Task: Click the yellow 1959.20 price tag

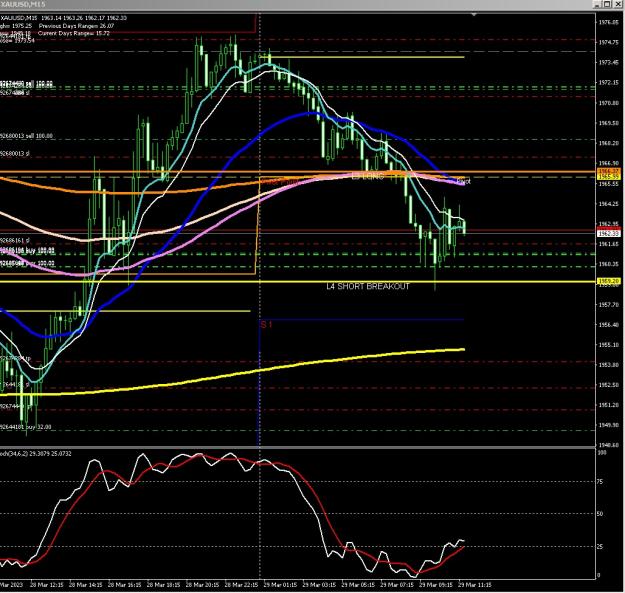Action: (609, 281)
